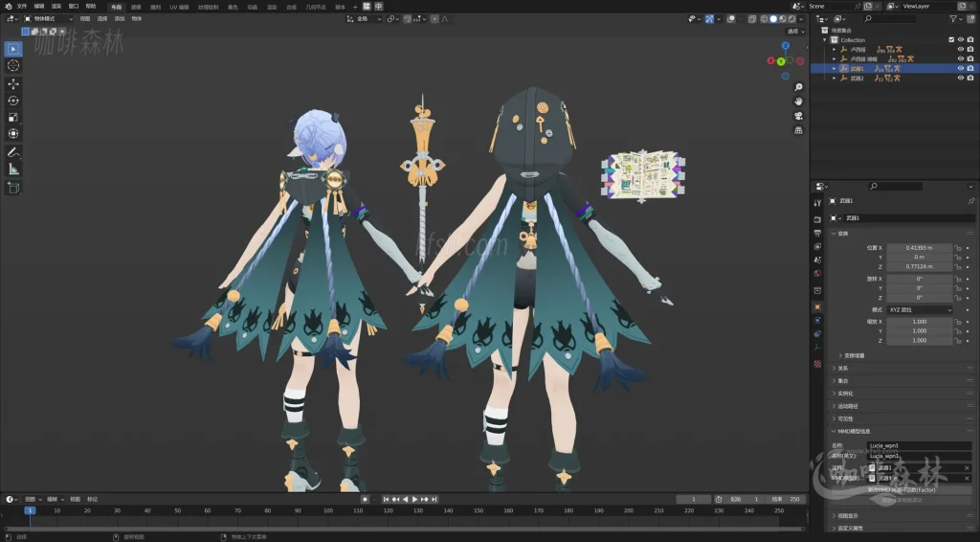Toggle Collection exclude checkbox in outliner
The width and height of the screenshot is (980, 542).
pyautogui.click(x=951, y=40)
